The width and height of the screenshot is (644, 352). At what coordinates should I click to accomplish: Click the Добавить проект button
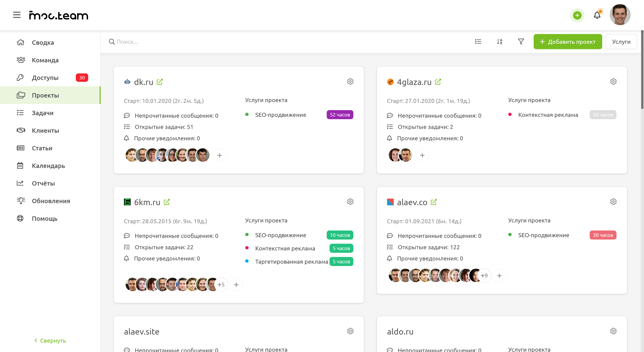568,42
